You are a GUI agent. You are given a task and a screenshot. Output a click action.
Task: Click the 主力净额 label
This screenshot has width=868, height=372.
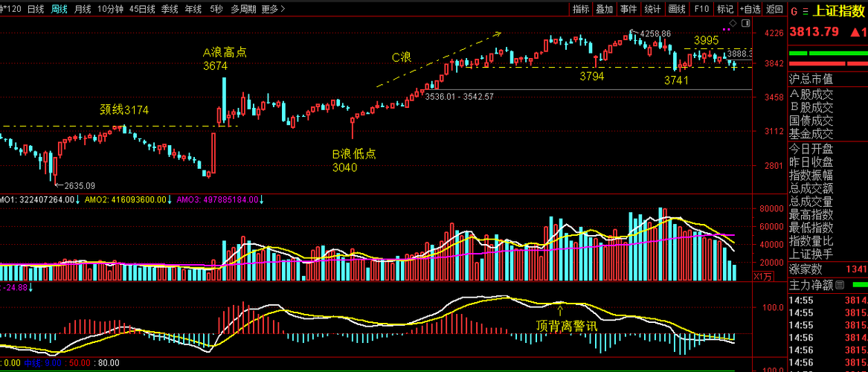click(811, 285)
